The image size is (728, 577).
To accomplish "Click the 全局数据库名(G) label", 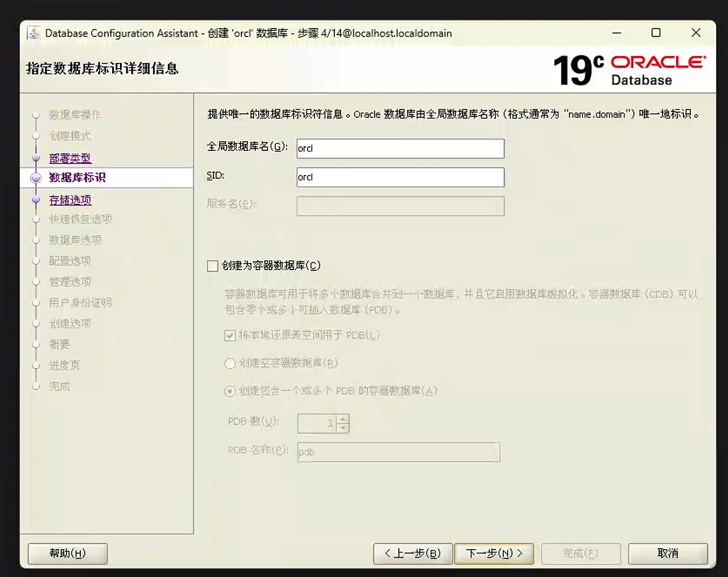I will pos(247,146).
